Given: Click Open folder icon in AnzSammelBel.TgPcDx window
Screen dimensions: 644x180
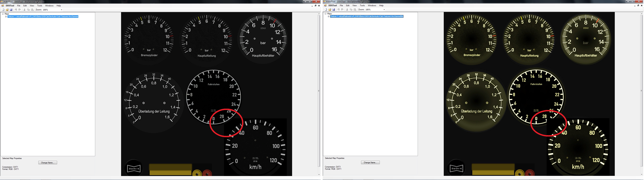Looking at the screenshot, I should tap(330, 9).
